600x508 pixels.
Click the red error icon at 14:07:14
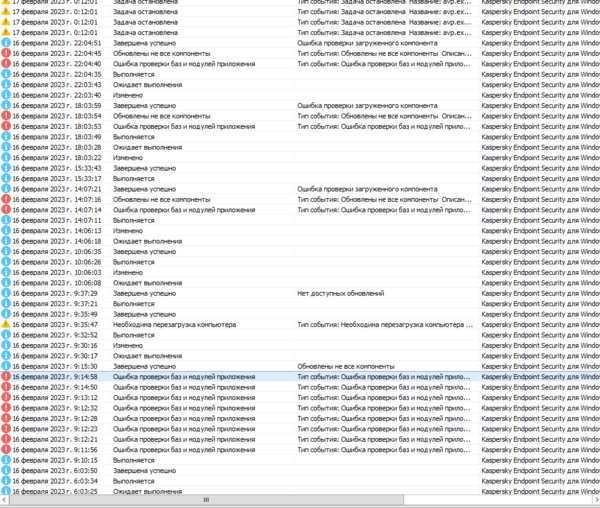tap(6, 210)
